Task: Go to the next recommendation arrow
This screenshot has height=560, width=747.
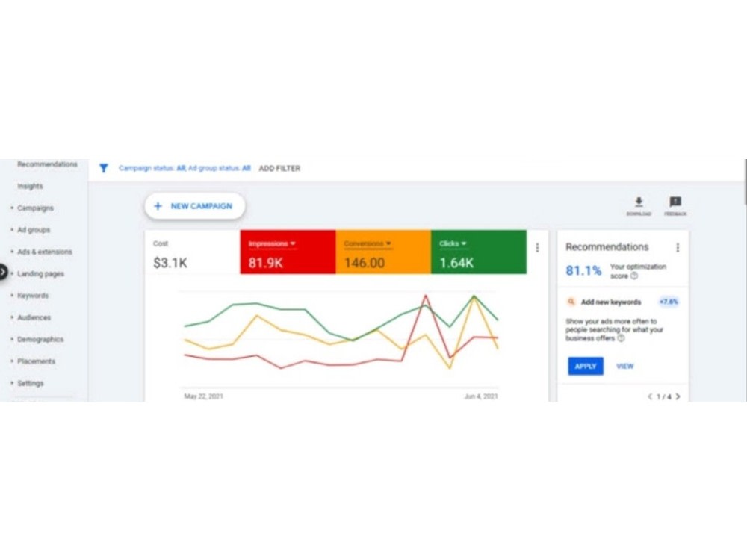Action: (678, 396)
